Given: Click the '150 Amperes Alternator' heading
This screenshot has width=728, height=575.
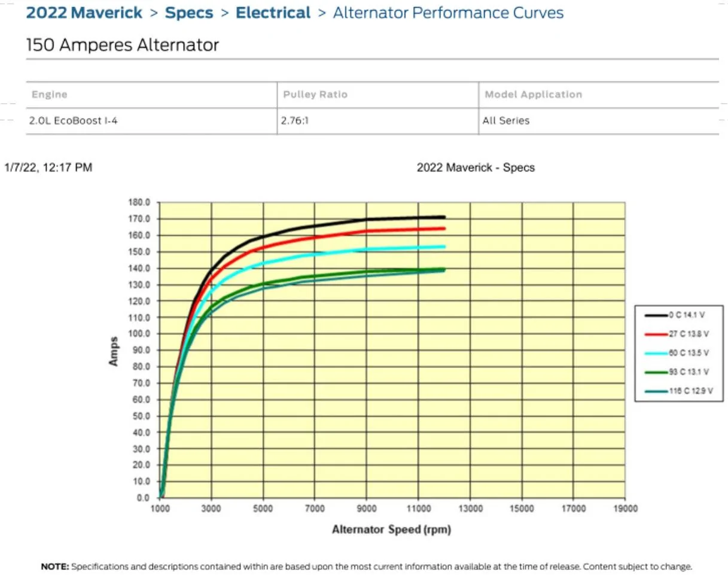Looking at the screenshot, I should coord(123,44).
